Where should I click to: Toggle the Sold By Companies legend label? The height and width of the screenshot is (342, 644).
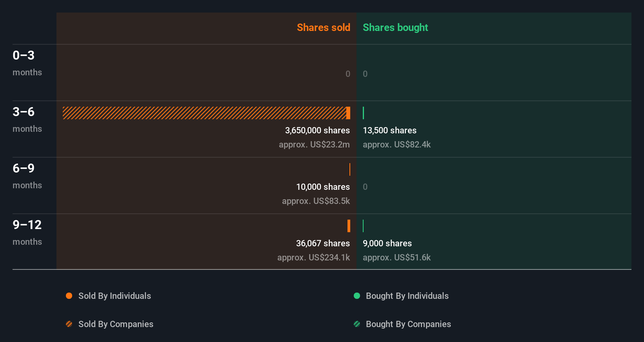pos(116,324)
